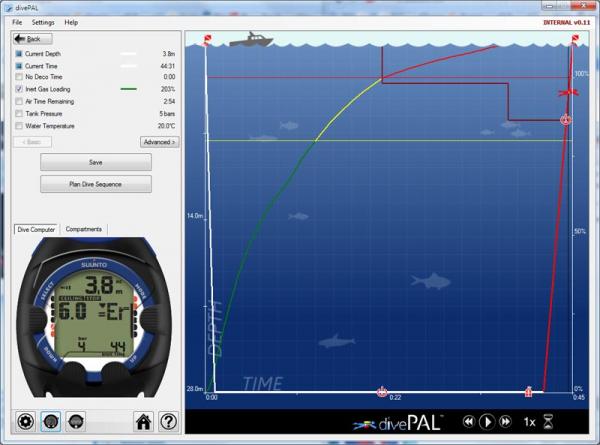Click the Advanced > button

pyautogui.click(x=160, y=142)
